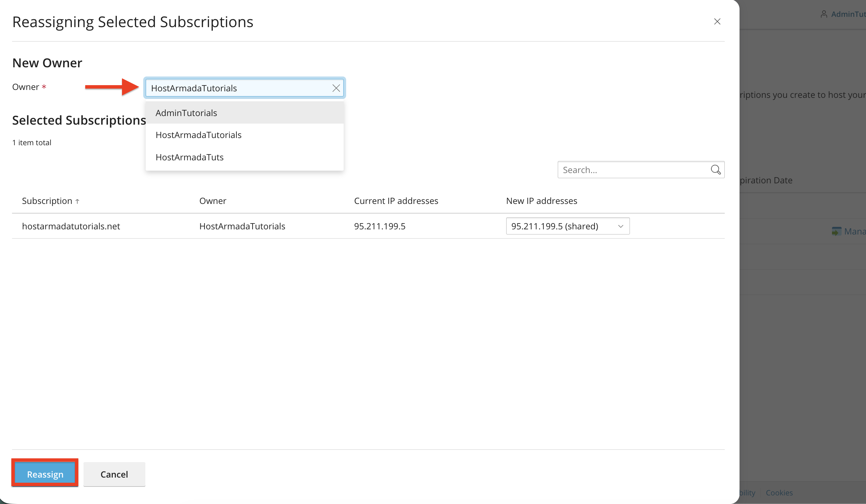This screenshot has width=866, height=504.
Task: Click the Manage icon in background page
Action: 836,231
